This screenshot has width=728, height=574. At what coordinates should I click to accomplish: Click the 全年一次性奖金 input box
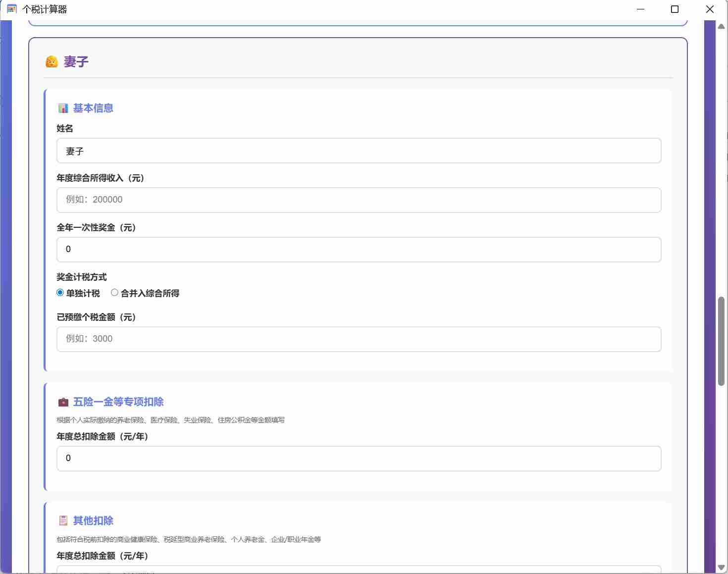[x=359, y=250]
